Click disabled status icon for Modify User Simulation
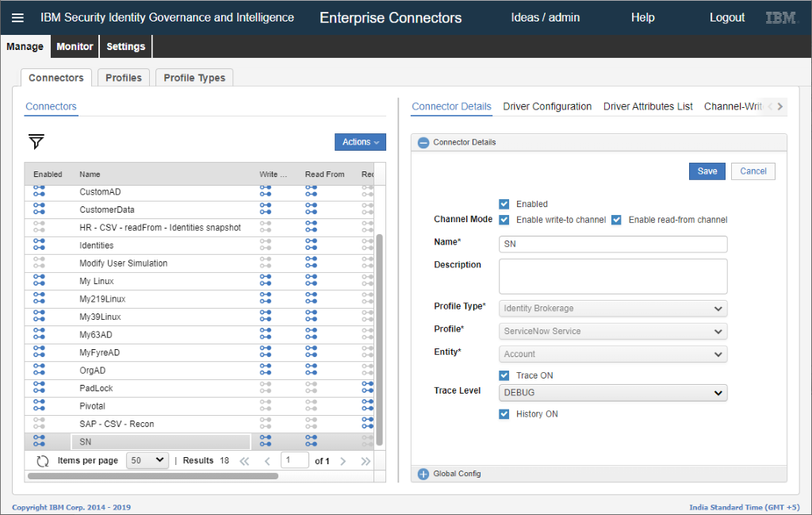Screen dimensions: 812x515 coord(40,263)
